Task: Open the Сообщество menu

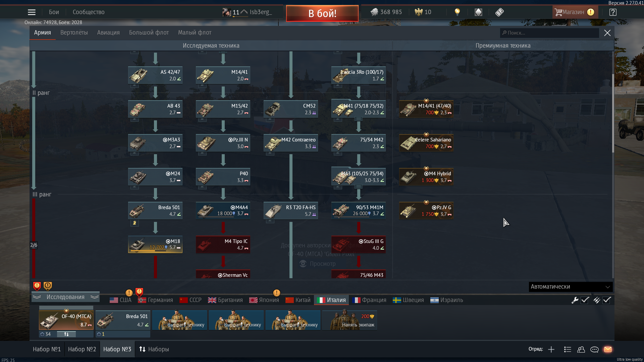Action: 89,12
